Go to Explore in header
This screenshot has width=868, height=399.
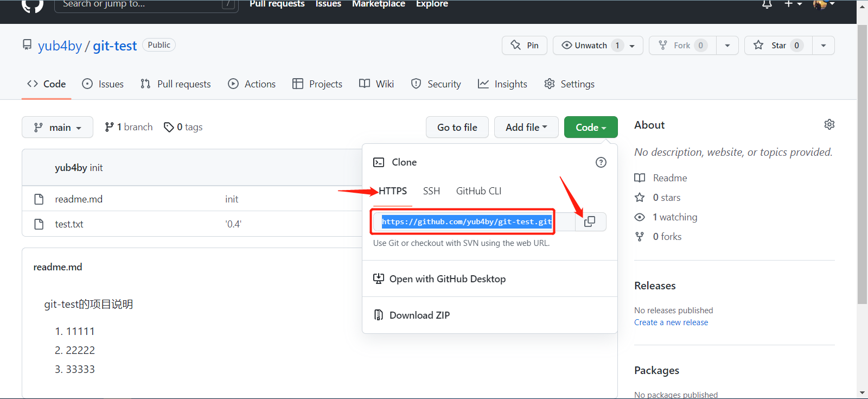pyautogui.click(x=432, y=4)
